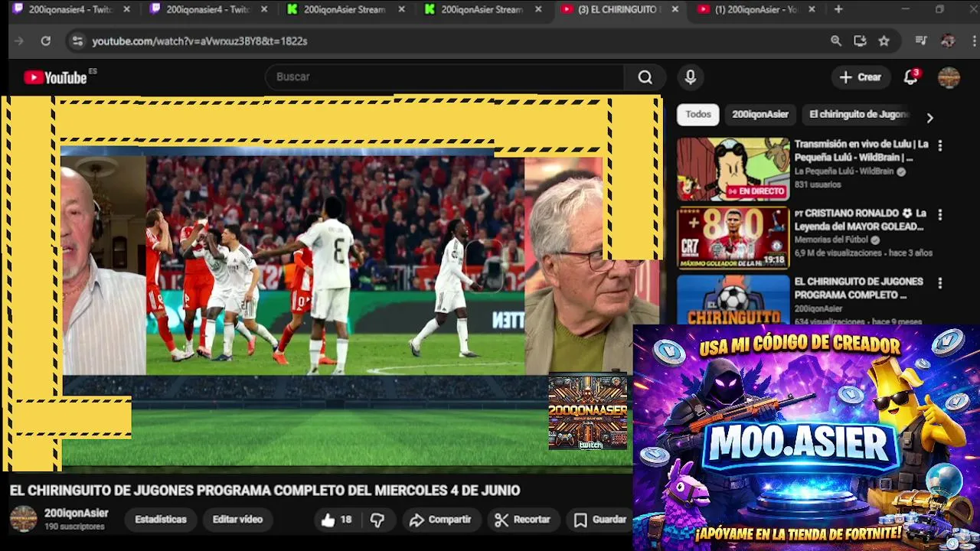Click the Crear button
Screen dimensions: 980x551
[861, 77]
